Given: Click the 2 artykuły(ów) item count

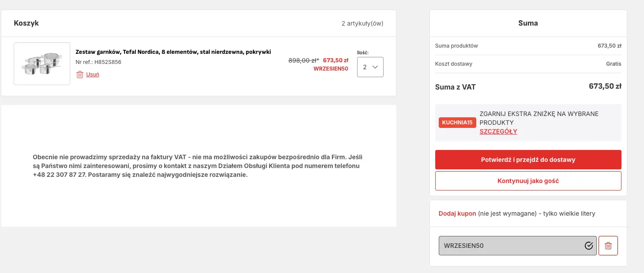Looking at the screenshot, I should point(362,23).
